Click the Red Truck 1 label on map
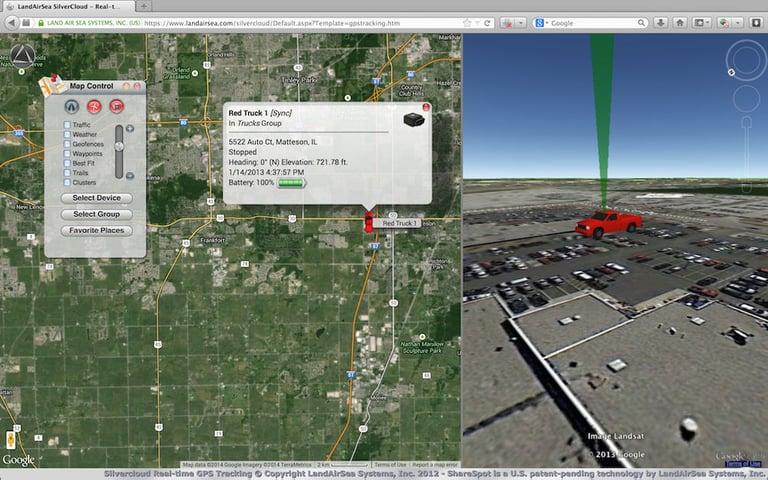768x480 pixels. point(399,223)
